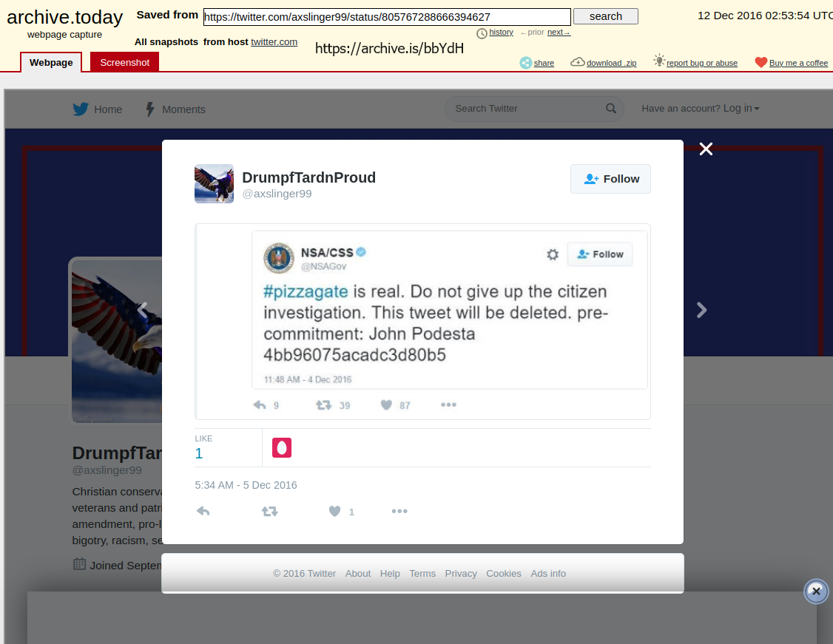The height and width of the screenshot is (644, 833).
Task: Like the DrumpfTardnProud tweet with the heart
Action: [334, 511]
